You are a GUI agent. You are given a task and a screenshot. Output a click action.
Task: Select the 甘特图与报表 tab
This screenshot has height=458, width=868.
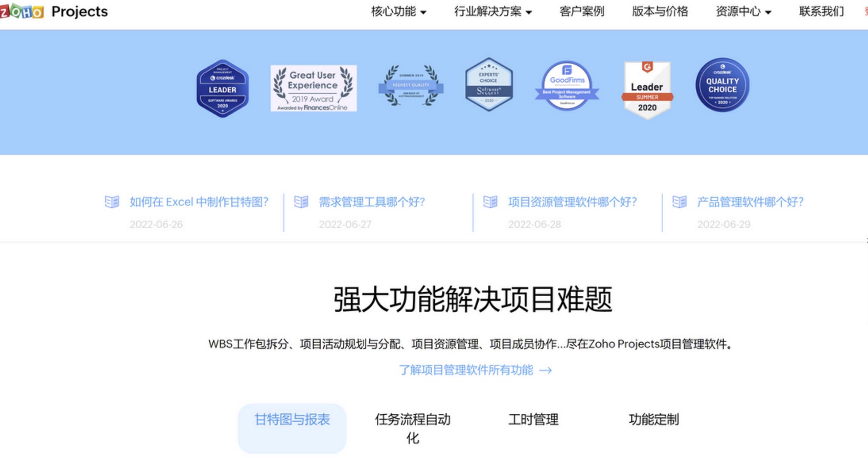[292, 420]
